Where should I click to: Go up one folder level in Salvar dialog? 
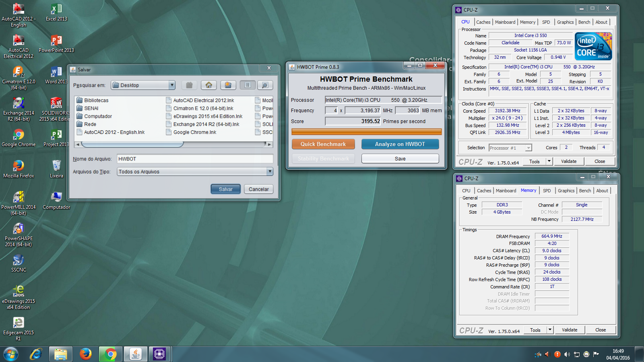click(x=189, y=85)
